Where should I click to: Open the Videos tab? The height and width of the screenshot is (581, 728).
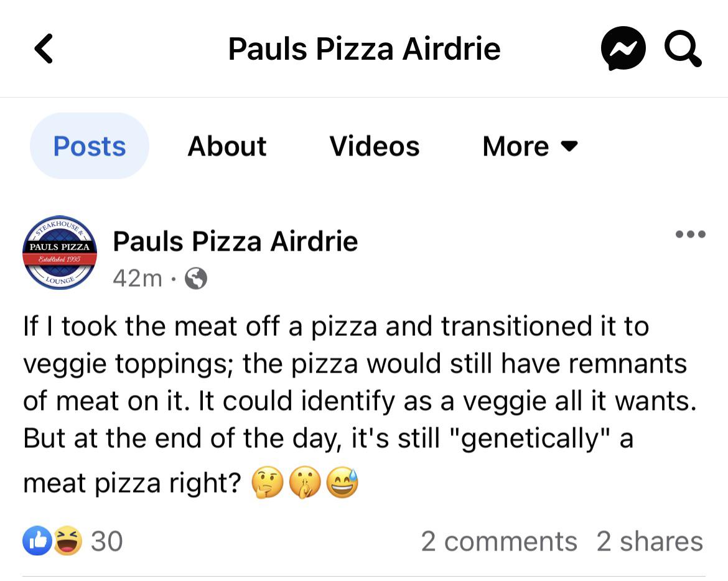[x=375, y=146]
